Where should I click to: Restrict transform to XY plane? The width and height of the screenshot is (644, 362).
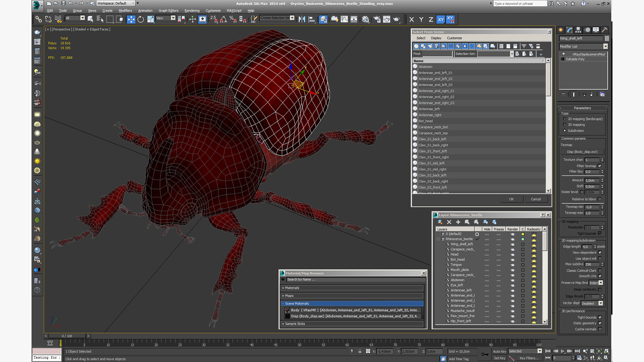(x=441, y=19)
